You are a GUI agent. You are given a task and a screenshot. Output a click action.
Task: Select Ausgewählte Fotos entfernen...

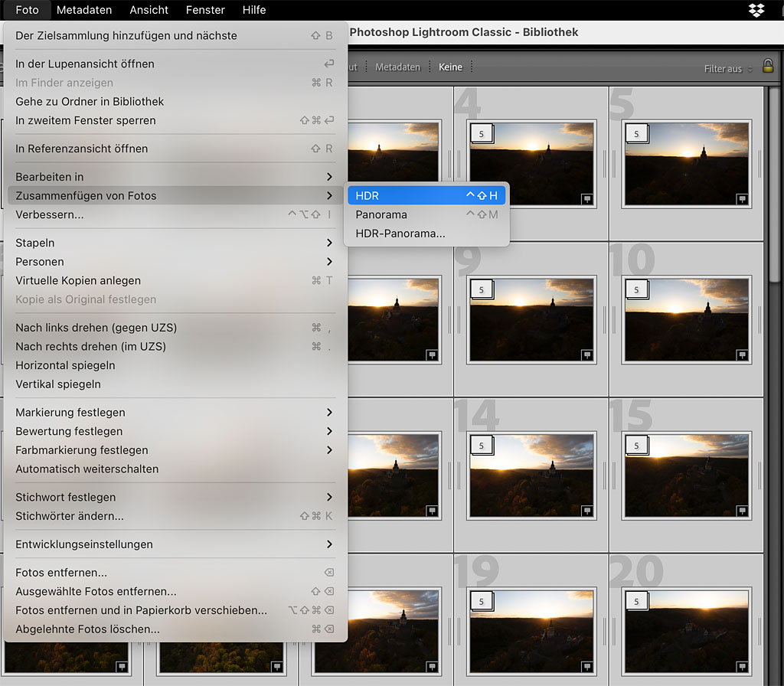pos(175,591)
